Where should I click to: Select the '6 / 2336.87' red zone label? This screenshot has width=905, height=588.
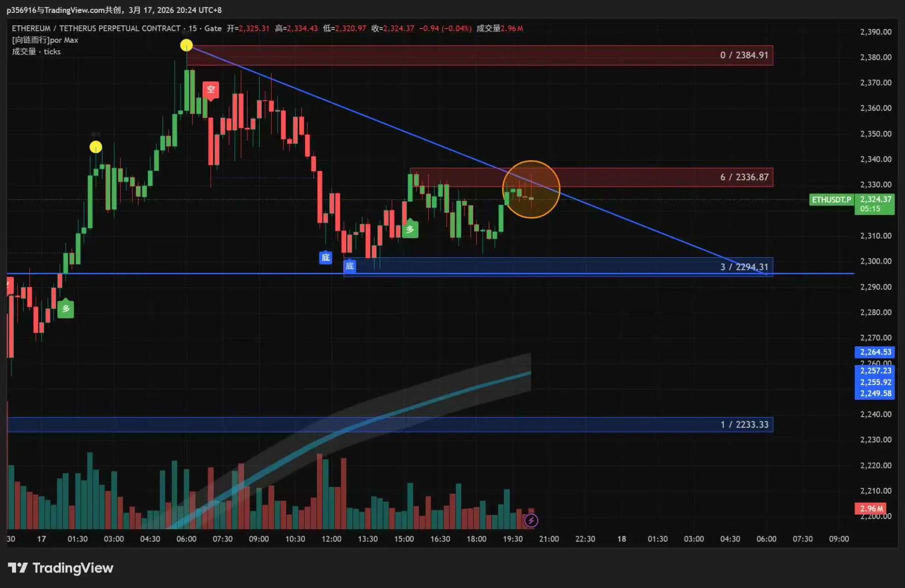pos(744,177)
